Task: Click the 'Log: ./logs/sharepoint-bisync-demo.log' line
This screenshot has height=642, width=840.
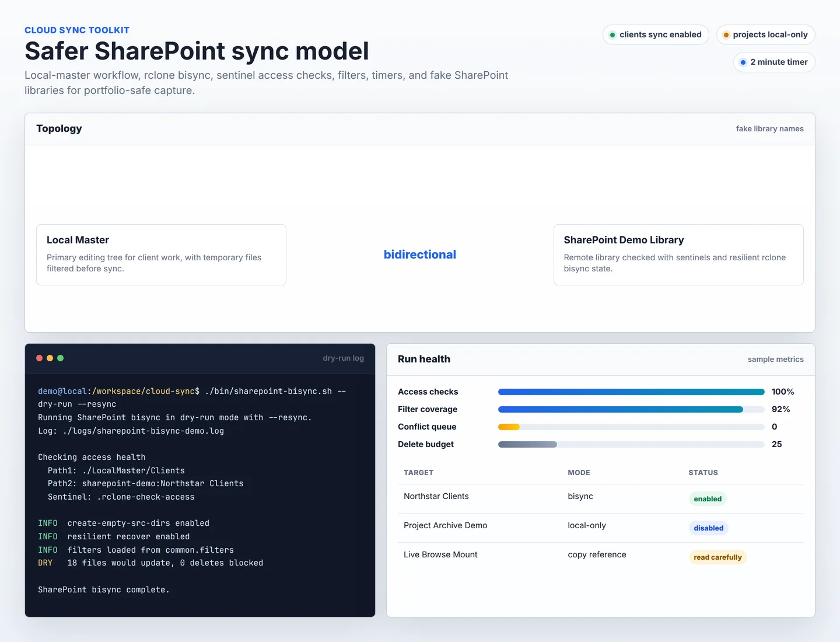Action: (x=131, y=431)
